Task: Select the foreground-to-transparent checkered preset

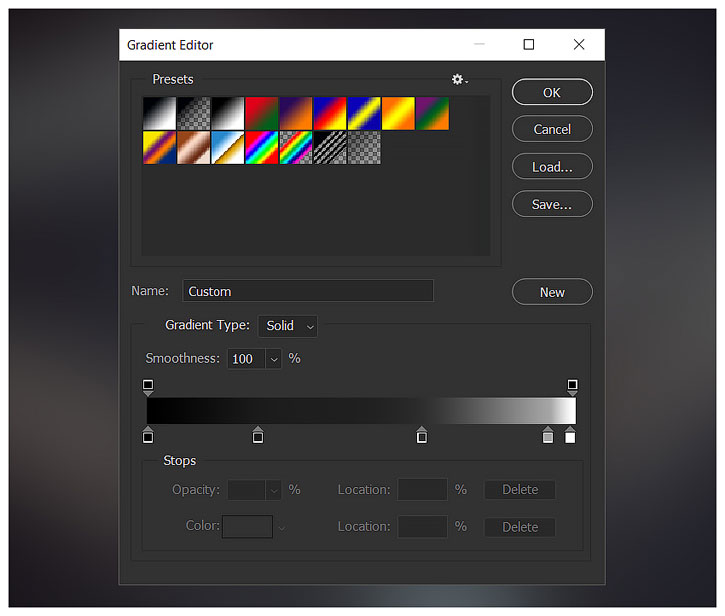Action: click(194, 113)
